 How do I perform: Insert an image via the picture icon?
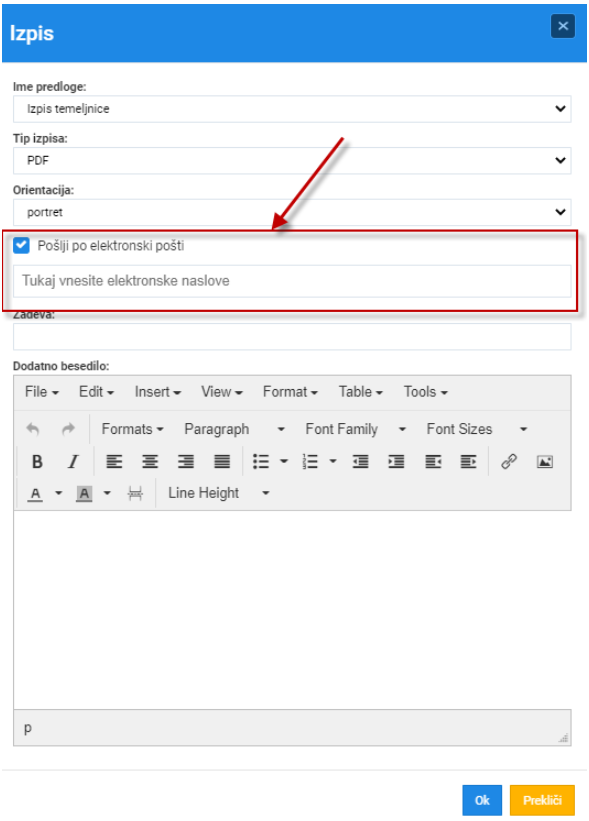(x=544, y=461)
